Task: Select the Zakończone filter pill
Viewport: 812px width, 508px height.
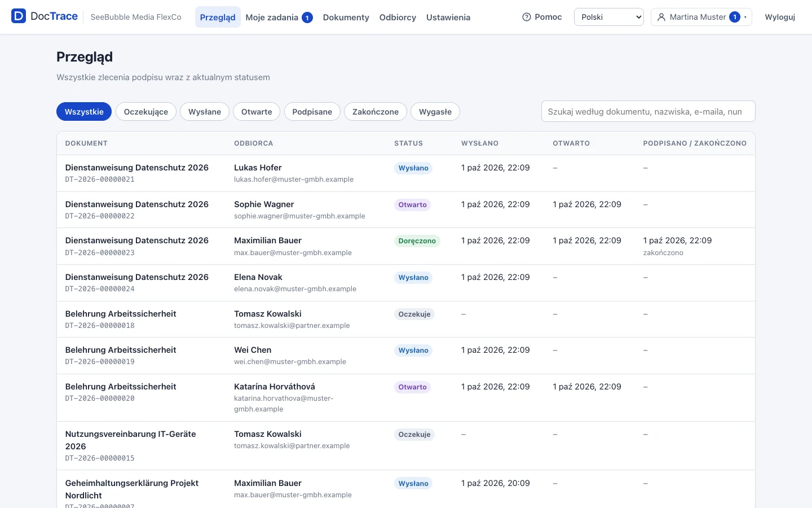Action: [x=376, y=112]
